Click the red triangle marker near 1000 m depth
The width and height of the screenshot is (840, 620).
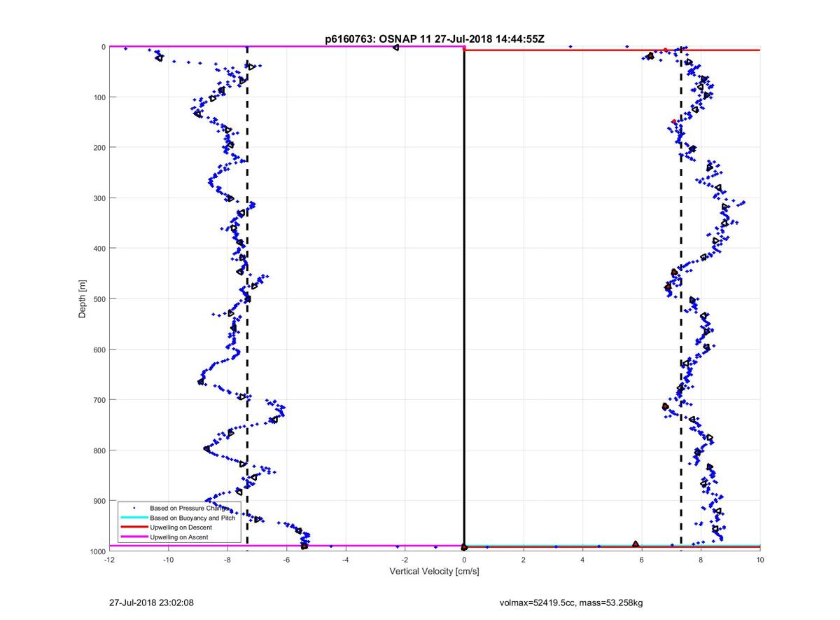tap(636, 544)
